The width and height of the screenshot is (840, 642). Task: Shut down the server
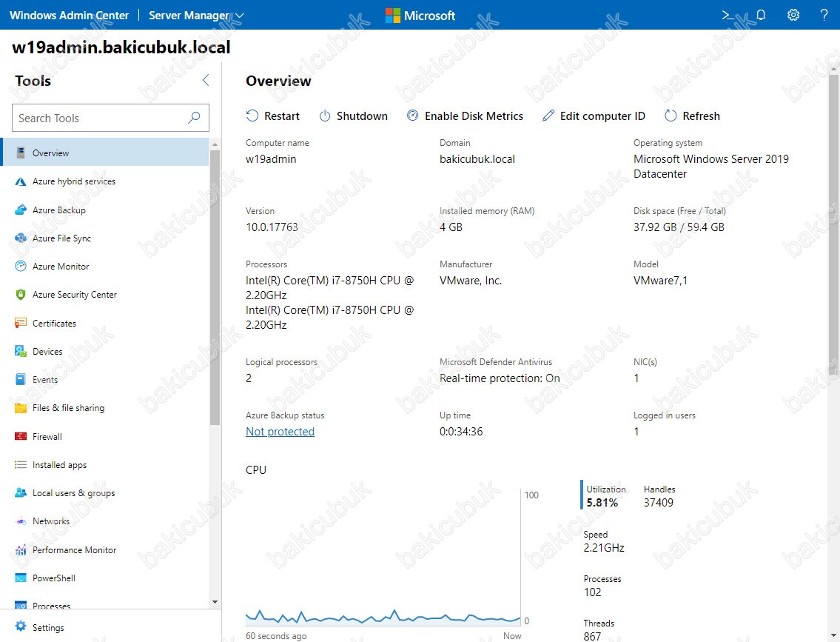coord(354,116)
